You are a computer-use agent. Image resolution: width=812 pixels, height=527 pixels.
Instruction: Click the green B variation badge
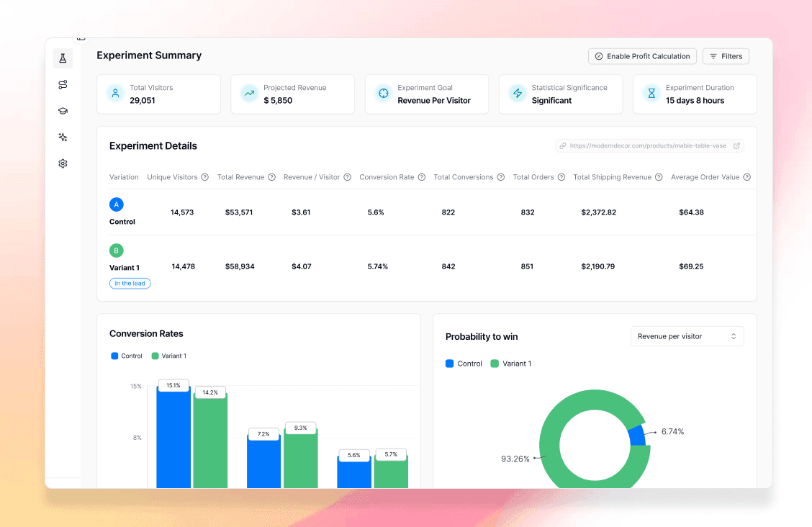click(117, 251)
